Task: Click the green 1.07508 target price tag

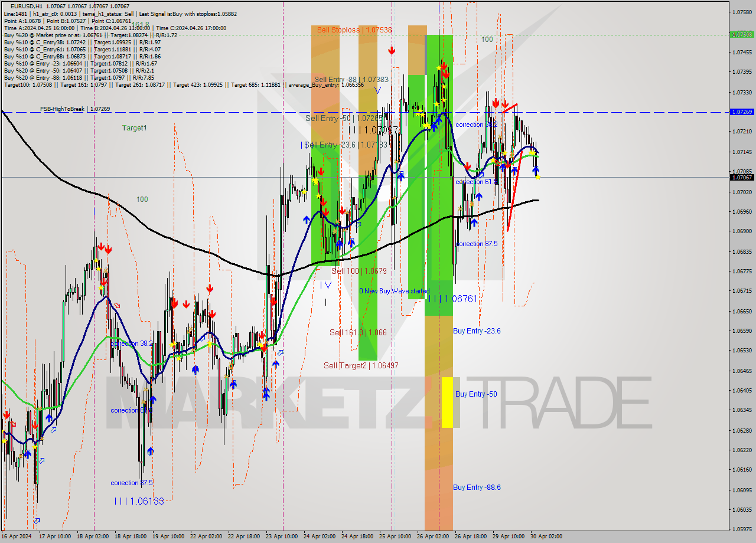Action: (x=742, y=34)
